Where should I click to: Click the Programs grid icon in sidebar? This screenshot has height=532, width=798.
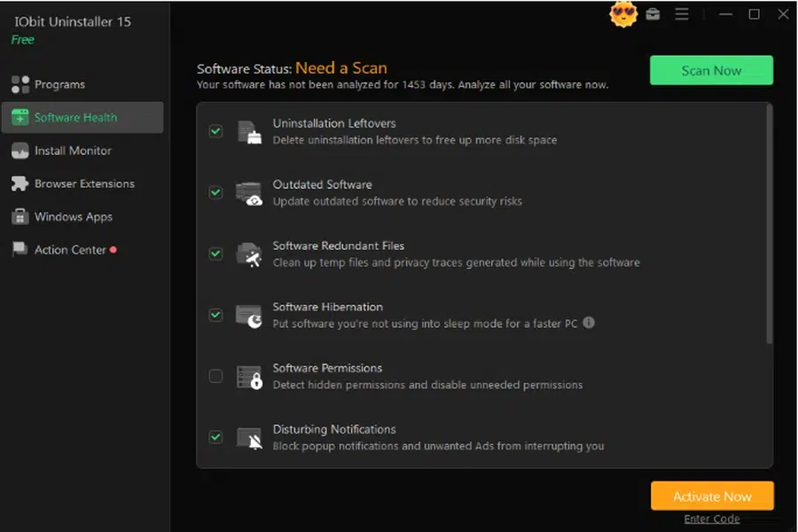click(x=20, y=84)
